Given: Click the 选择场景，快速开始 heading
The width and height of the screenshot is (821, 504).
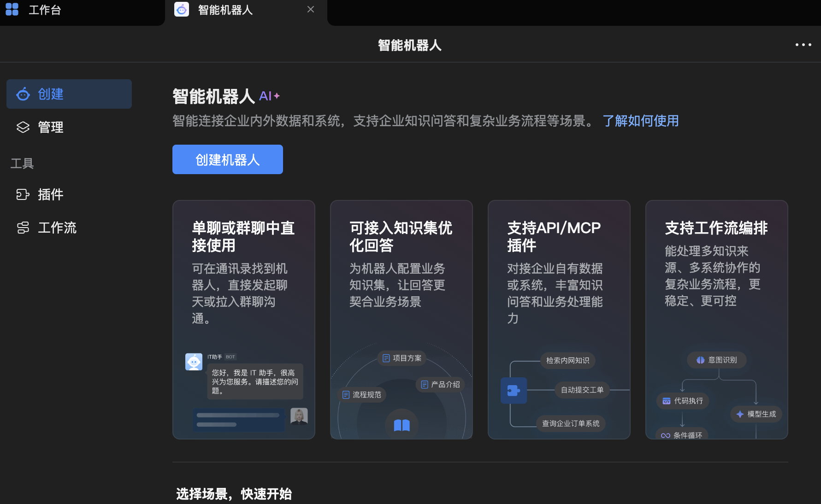Looking at the screenshot, I should coord(234,494).
